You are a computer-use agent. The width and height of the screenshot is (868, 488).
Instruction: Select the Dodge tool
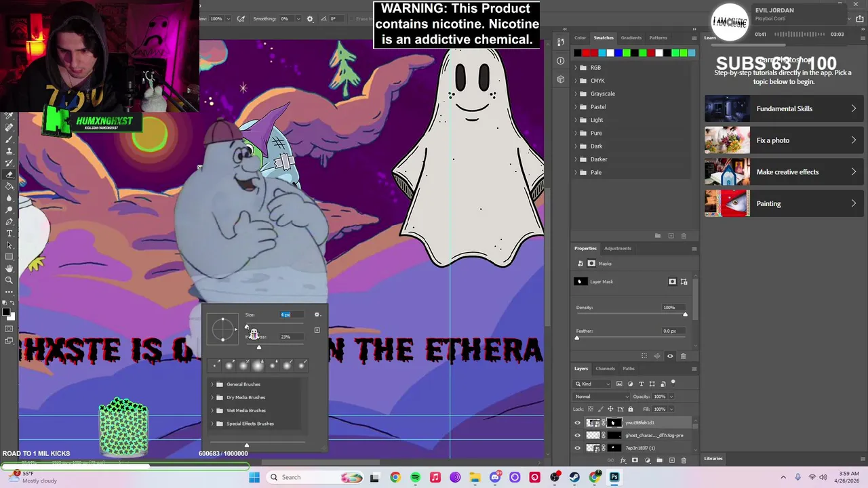[x=9, y=209]
